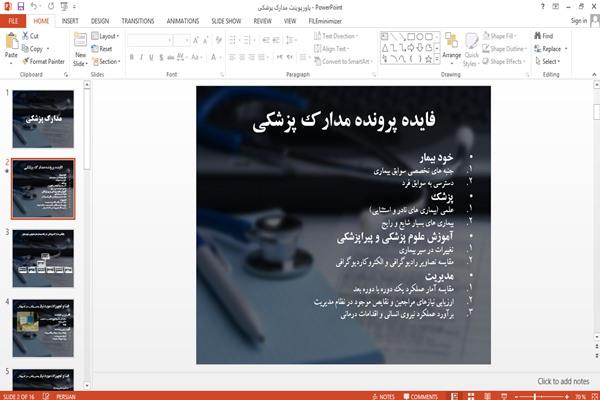Expand the Replace dropdown arrow
Image resolution: width=600 pixels, height=400 pixels.
566,49
